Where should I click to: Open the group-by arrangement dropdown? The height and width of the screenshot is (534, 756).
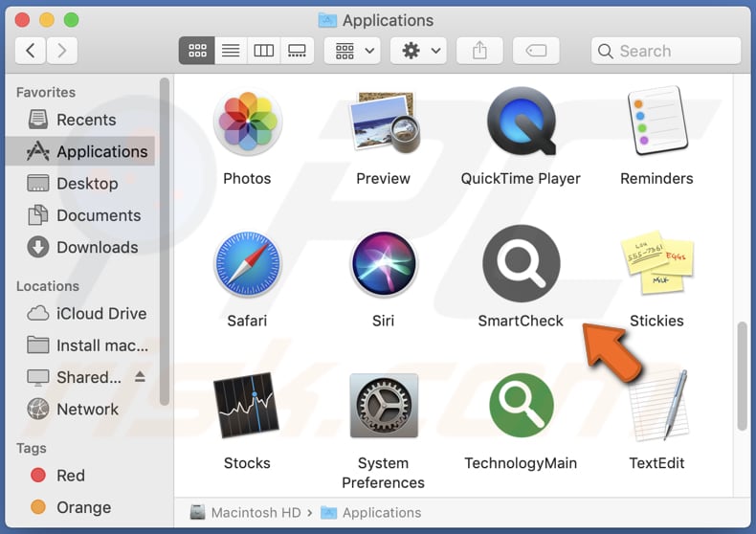tap(352, 51)
